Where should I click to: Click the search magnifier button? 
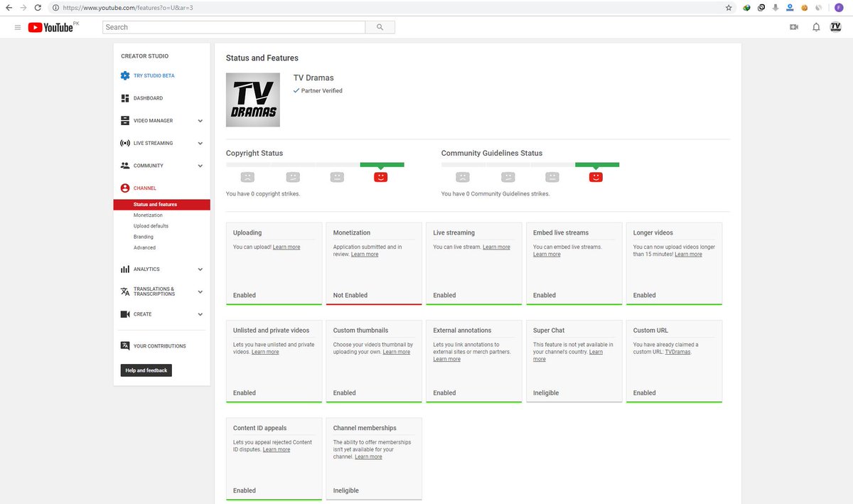380,27
